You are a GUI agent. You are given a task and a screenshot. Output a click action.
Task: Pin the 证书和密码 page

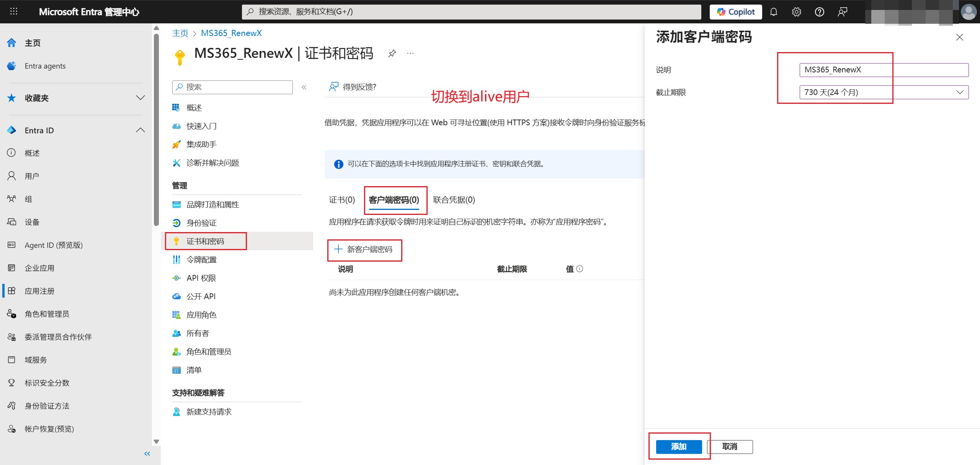point(392,53)
